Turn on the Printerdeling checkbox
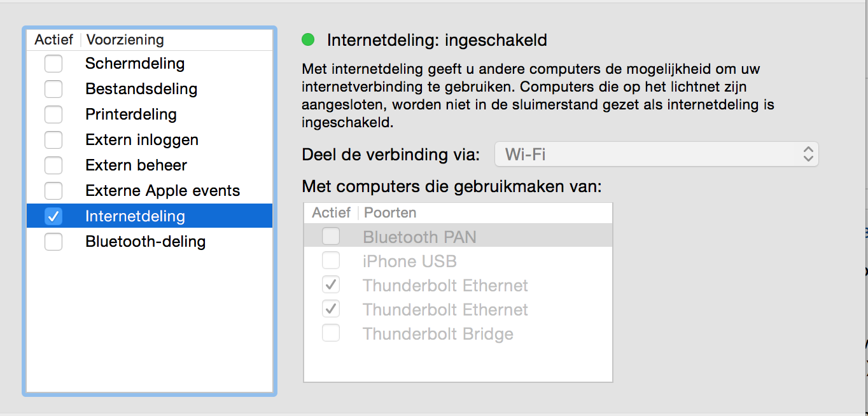The image size is (868, 416). (x=53, y=114)
